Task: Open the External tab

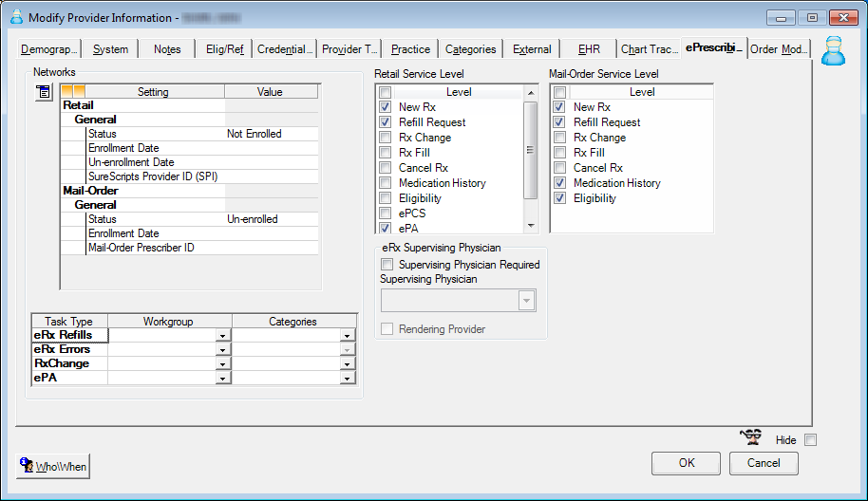Action: (532, 49)
